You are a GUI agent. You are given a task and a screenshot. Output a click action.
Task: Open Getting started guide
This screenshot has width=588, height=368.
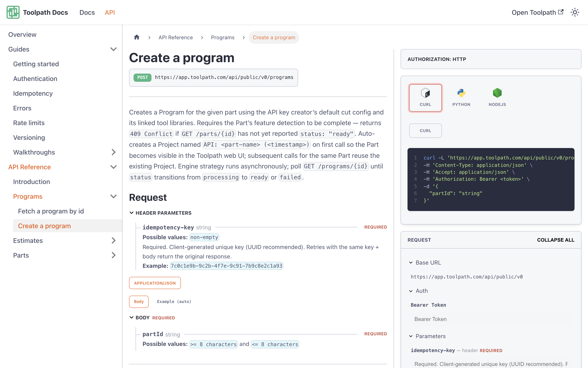[36, 64]
